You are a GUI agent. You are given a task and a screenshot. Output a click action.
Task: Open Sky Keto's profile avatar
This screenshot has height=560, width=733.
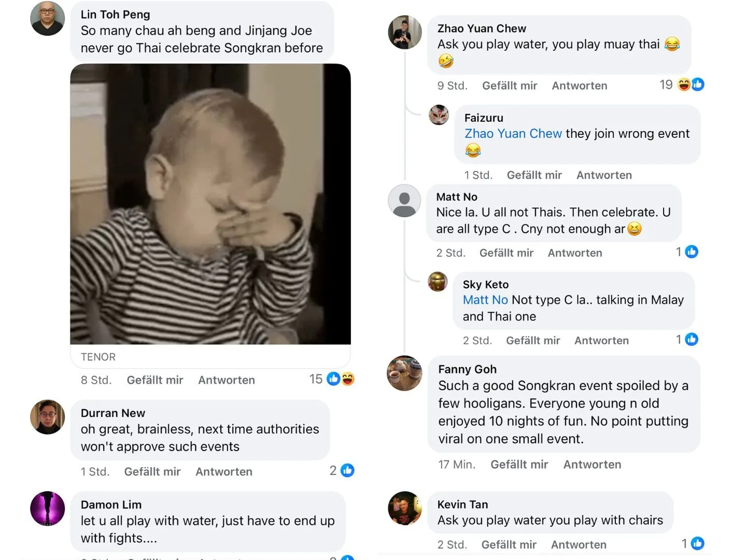tap(438, 282)
